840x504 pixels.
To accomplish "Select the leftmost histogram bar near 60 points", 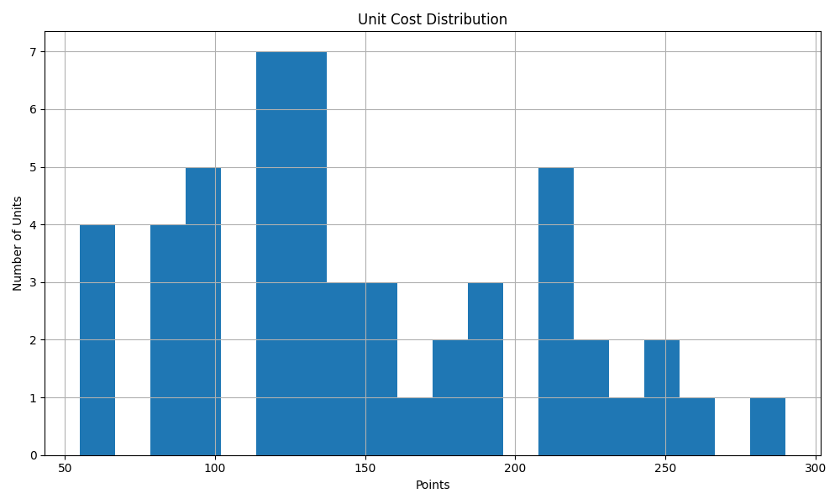I will (97, 340).
